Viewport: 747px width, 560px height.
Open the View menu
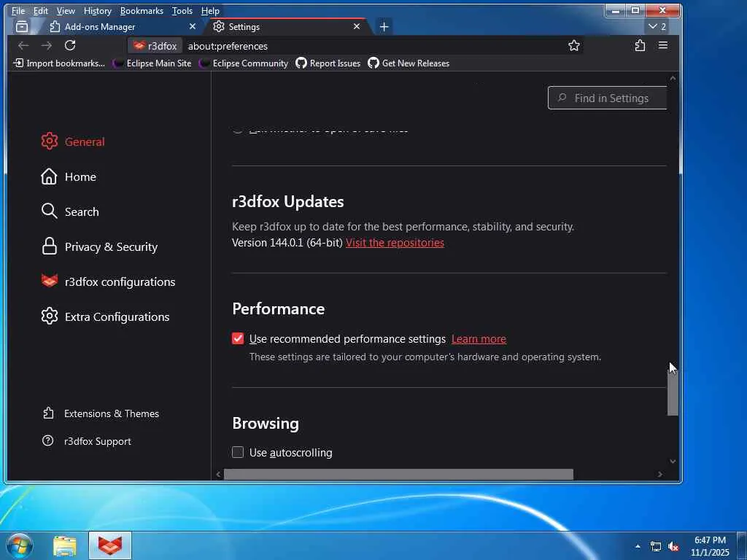tap(66, 10)
